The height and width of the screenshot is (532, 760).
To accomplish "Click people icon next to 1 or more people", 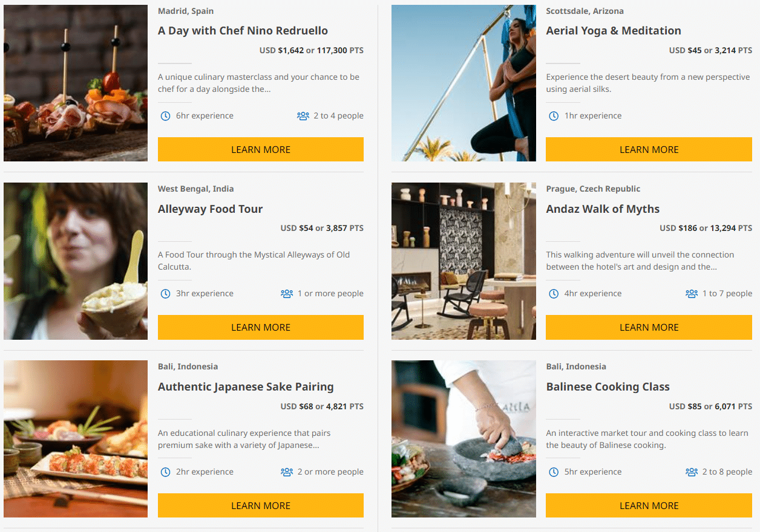I will point(287,294).
